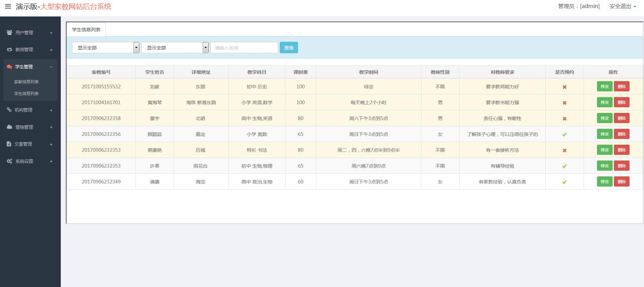Open 家教信息列表 in the sidebar
This screenshot has height=287, width=644.
(27, 82)
